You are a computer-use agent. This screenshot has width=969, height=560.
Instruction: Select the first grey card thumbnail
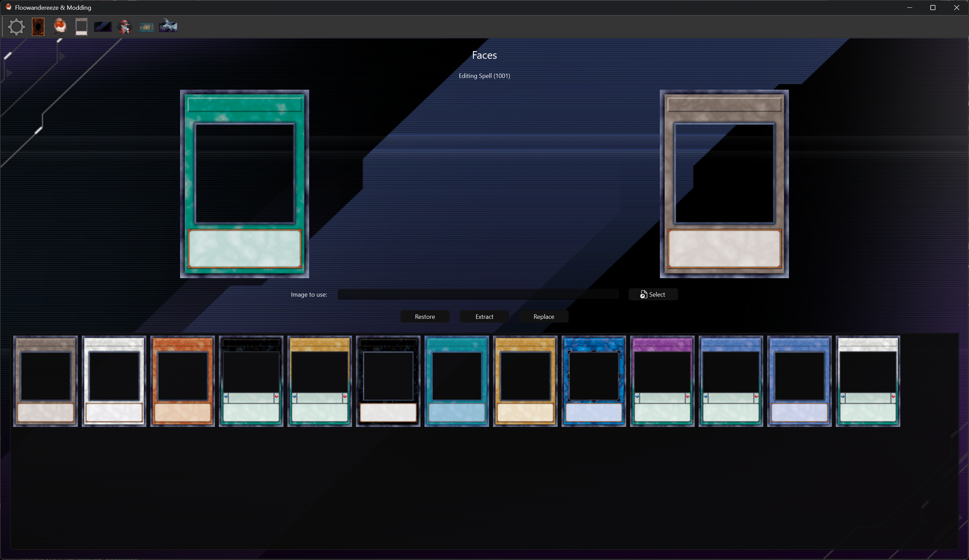click(x=45, y=381)
